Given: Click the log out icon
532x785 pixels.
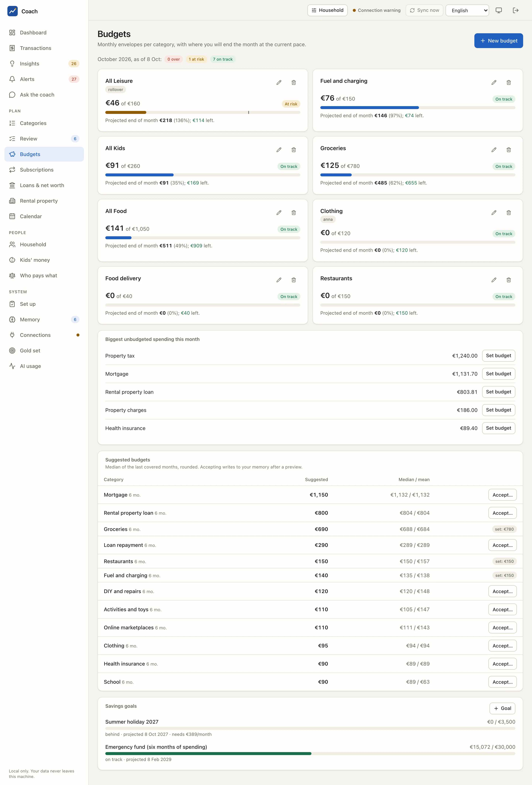Looking at the screenshot, I should click(515, 11).
